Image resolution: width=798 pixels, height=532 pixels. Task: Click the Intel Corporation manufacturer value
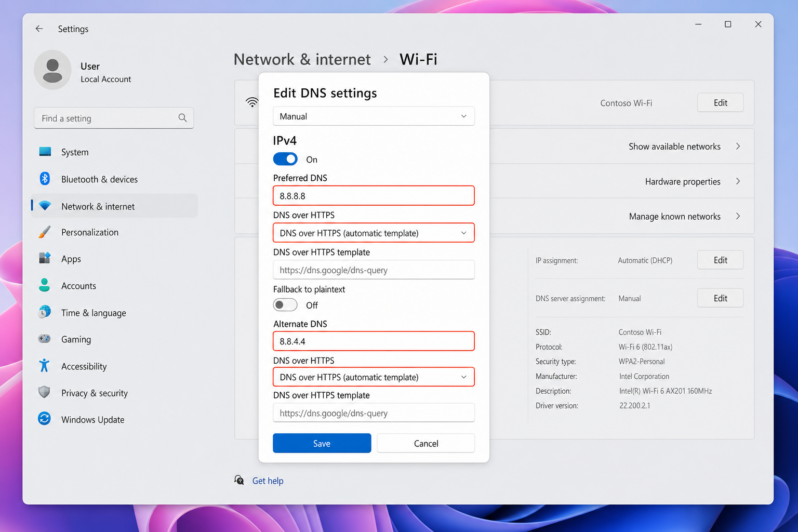pos(644,376)
